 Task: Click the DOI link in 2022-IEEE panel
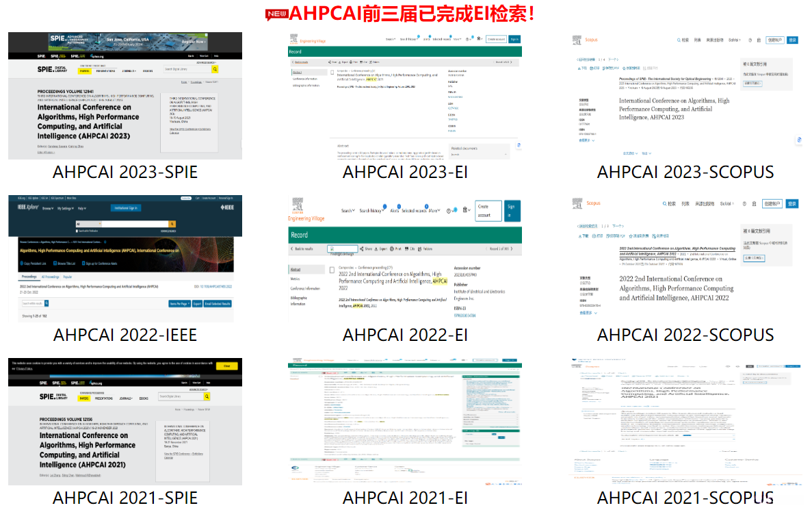point(216,287)
